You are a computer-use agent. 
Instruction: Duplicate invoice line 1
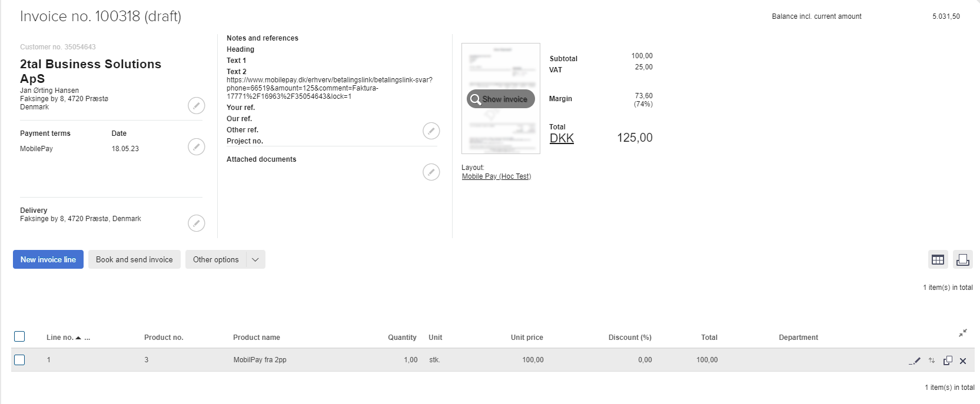(948, 360)
